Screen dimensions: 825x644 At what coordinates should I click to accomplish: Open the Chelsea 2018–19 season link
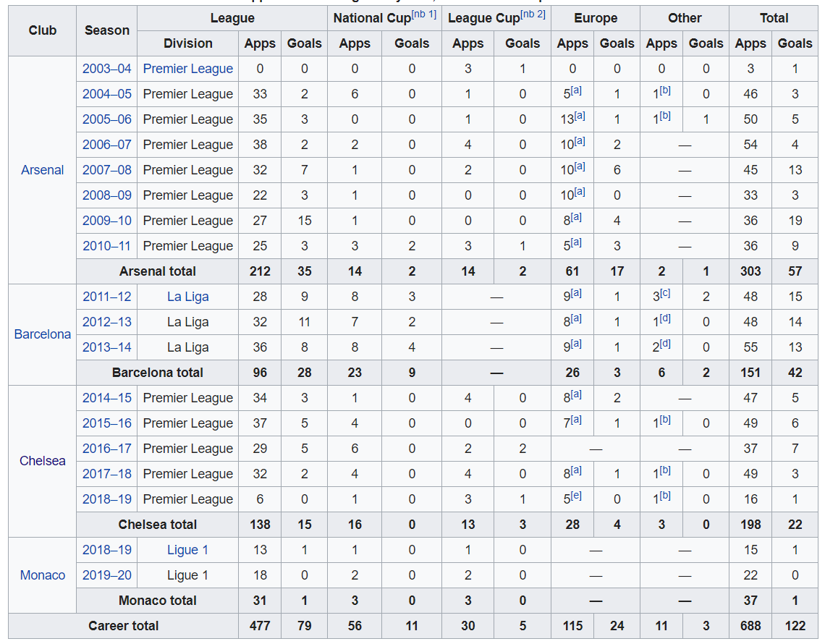(107, 499)
